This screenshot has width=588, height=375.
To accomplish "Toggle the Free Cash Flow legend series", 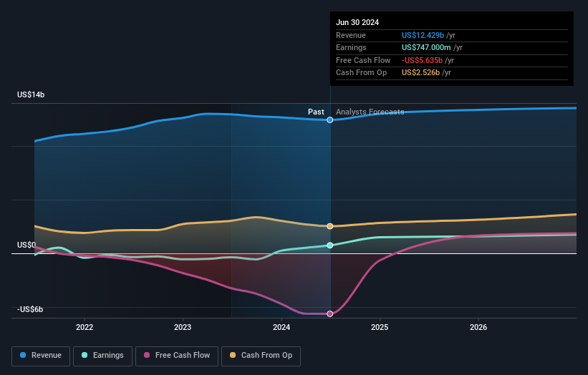I will point(177,356).
